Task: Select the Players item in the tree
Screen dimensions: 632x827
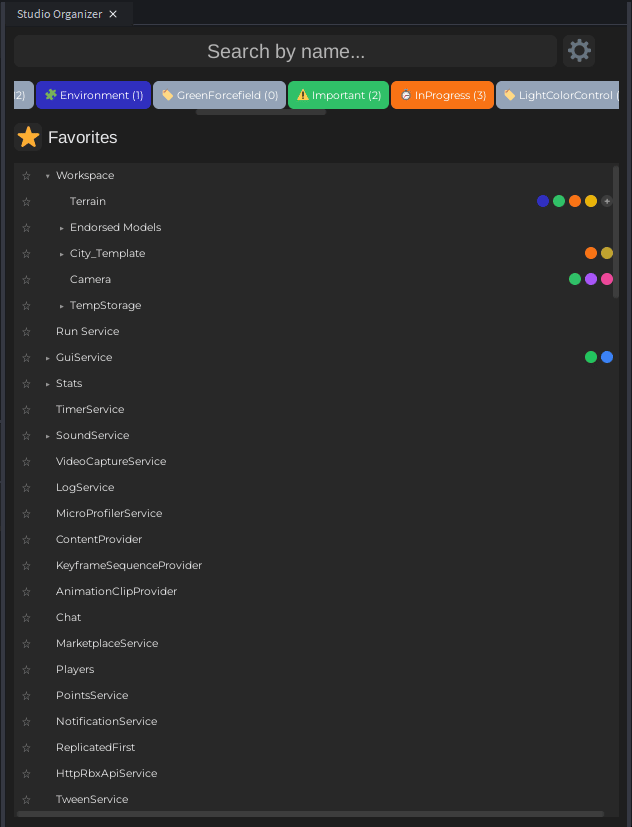Action: (x=75, y=669)
